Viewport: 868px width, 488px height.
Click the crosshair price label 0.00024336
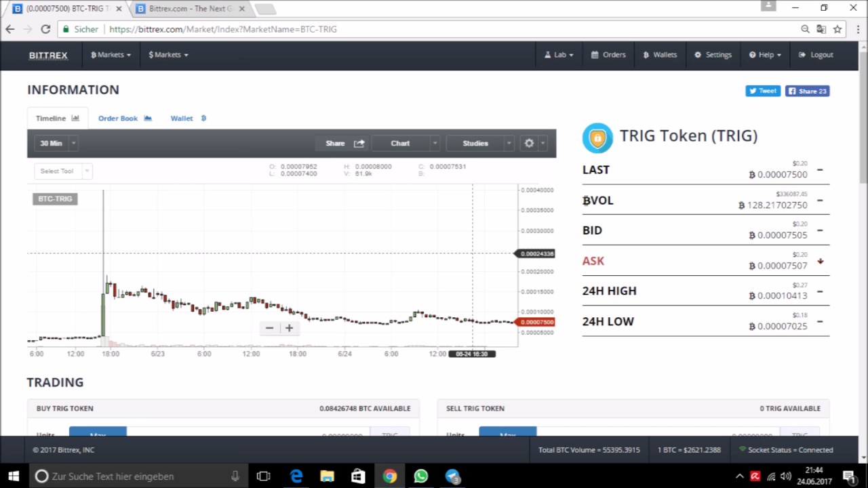[x=536, y=253]
